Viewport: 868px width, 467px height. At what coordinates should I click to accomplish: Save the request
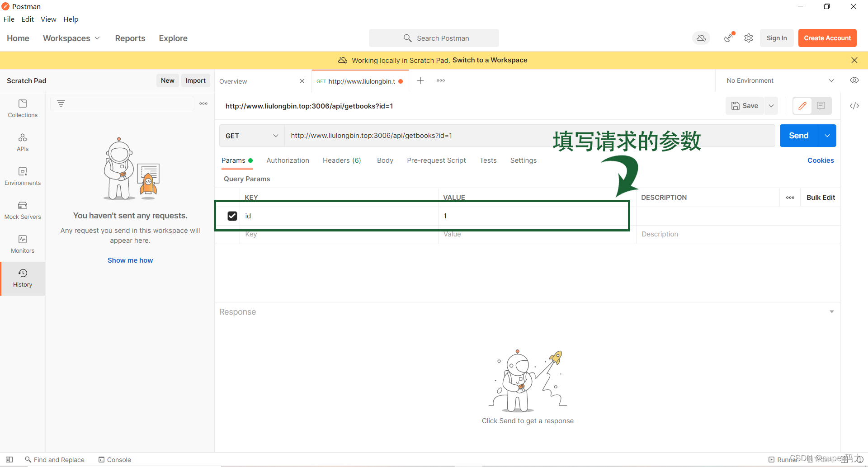pos(745,106)
